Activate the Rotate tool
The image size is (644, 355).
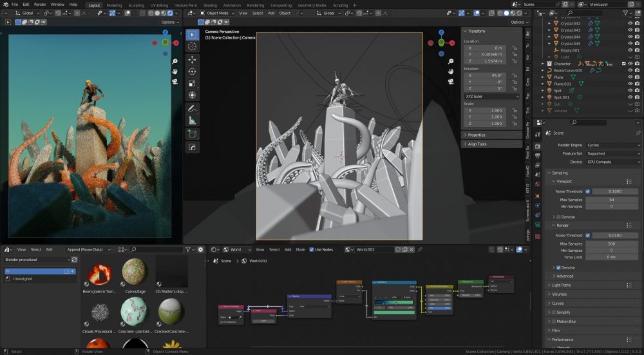point(192,71)
